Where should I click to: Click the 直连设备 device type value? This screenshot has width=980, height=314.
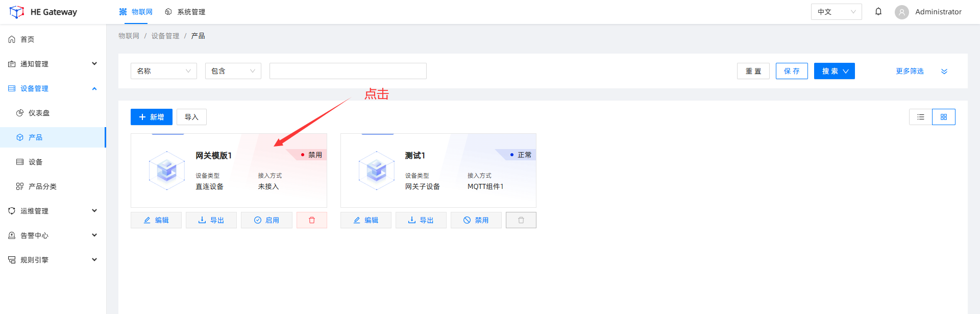(210, 186)
